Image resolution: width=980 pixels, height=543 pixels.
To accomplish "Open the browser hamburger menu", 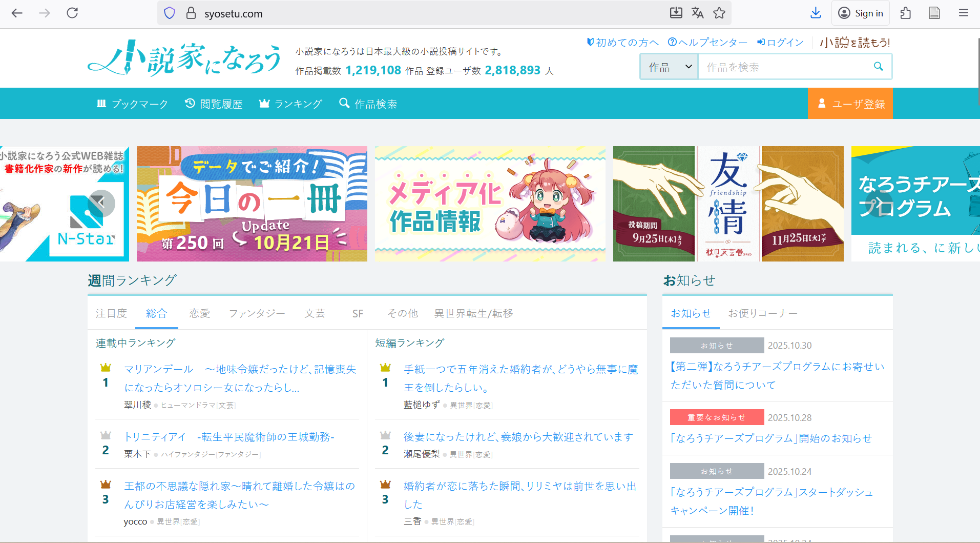I will click(963, 13).
